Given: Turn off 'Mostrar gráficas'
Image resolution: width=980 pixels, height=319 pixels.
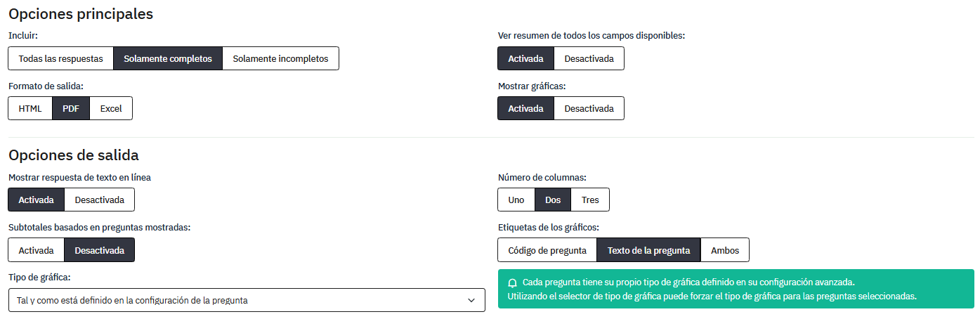Looking at the screenshot, I should pos(589,108).
